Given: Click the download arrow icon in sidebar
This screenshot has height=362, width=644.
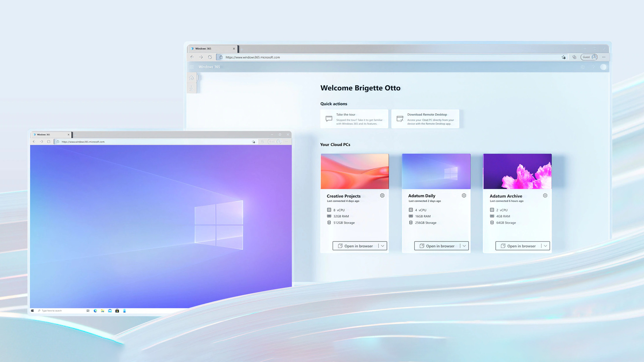Looking at the screenshot, I should (x=191, y=88).
